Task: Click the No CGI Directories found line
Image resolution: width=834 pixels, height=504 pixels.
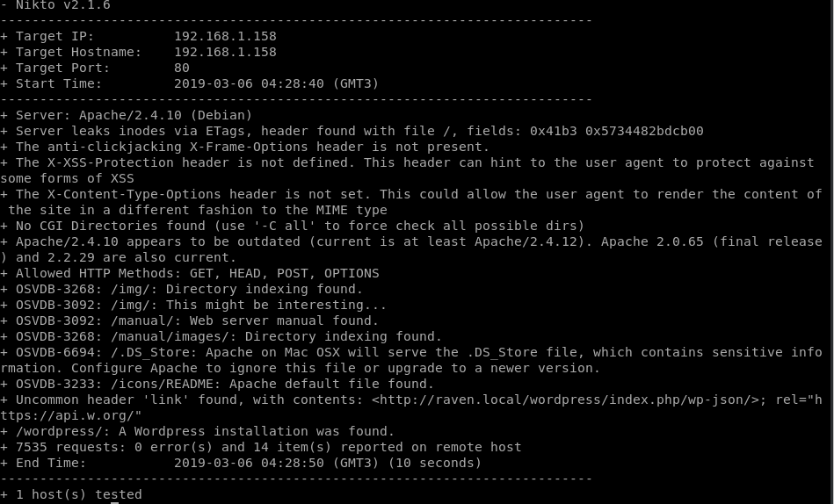Action: (x=292, y=226)
